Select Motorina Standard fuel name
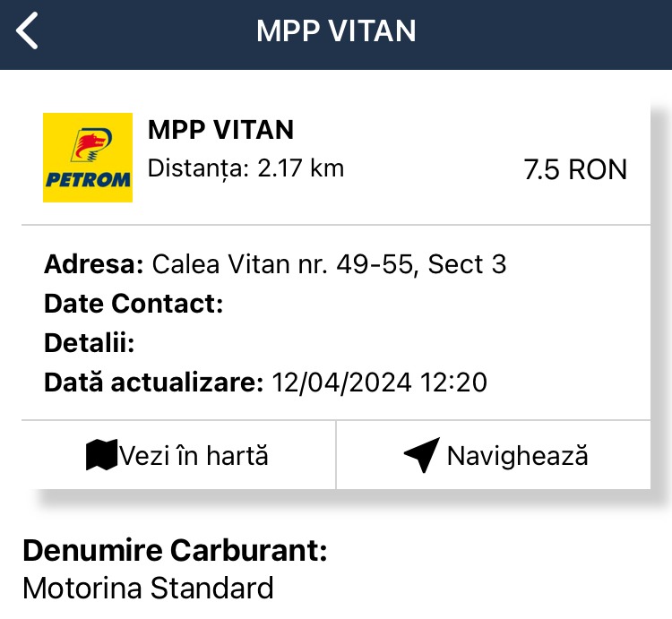672x619 pixels. tap(148, 588)
